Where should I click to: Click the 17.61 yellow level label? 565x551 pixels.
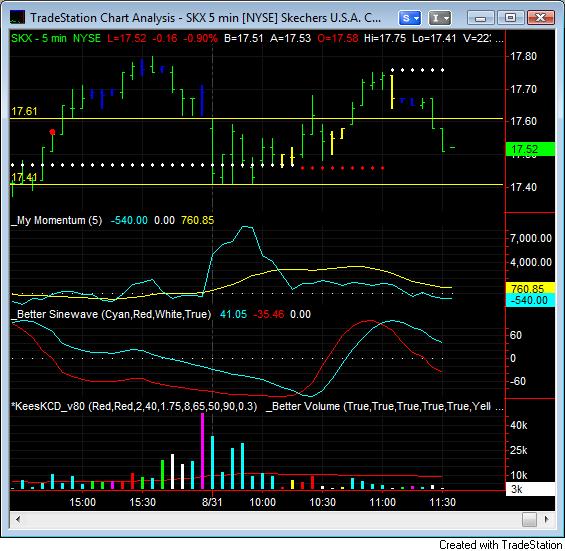[x=24, y=111]
